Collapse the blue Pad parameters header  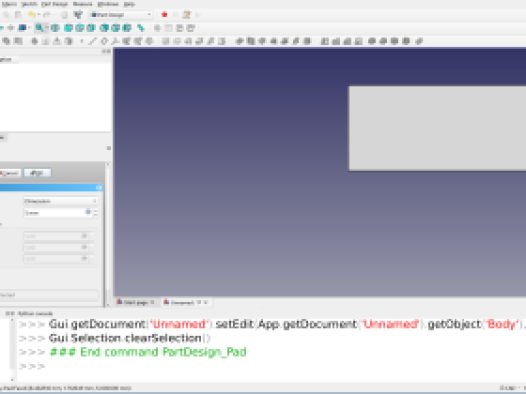pos(99,187)
